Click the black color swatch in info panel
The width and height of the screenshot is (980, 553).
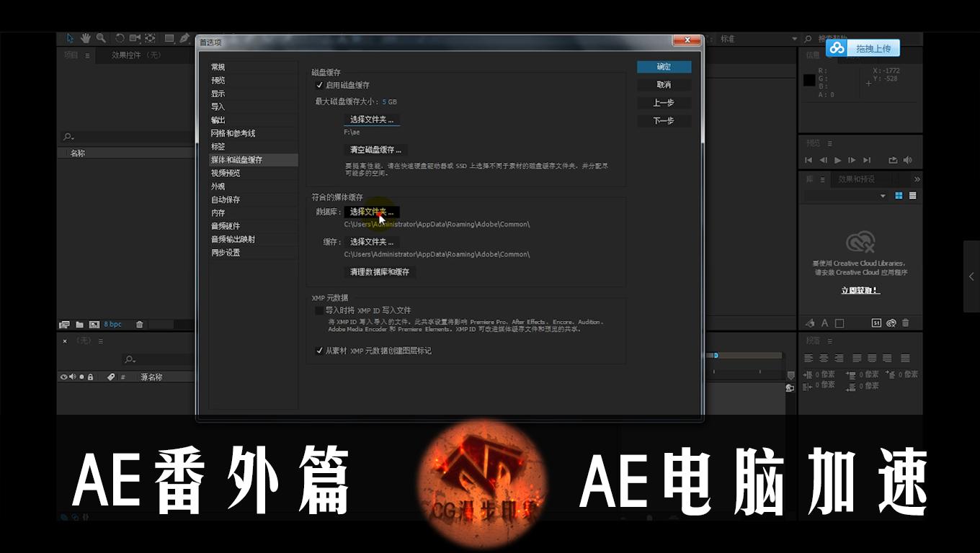tap(809, 80)
